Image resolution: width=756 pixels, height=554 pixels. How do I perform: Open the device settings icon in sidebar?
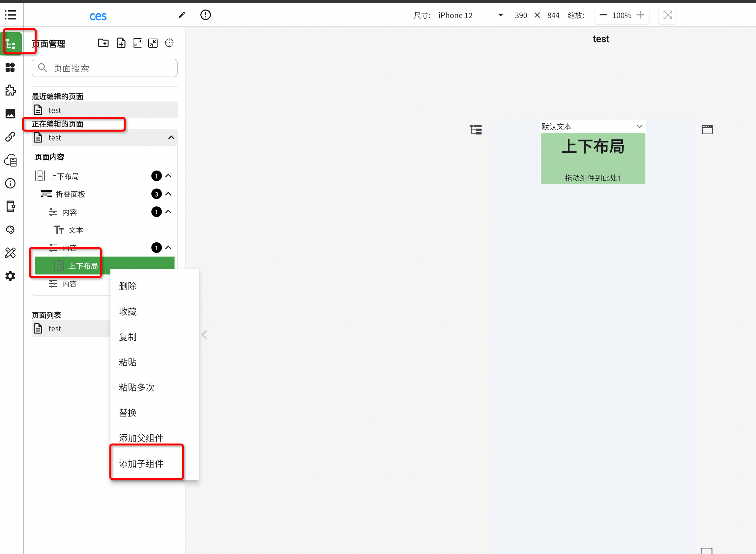coord(11,206)
